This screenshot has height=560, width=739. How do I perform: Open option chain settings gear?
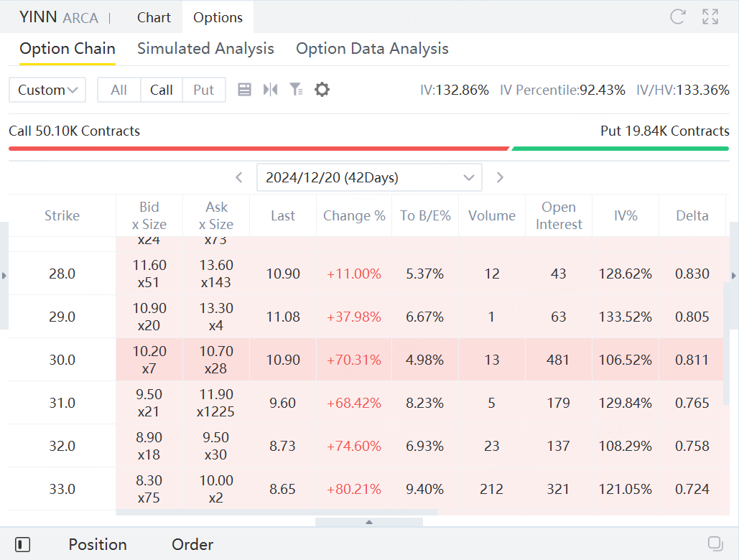point(322,90)
